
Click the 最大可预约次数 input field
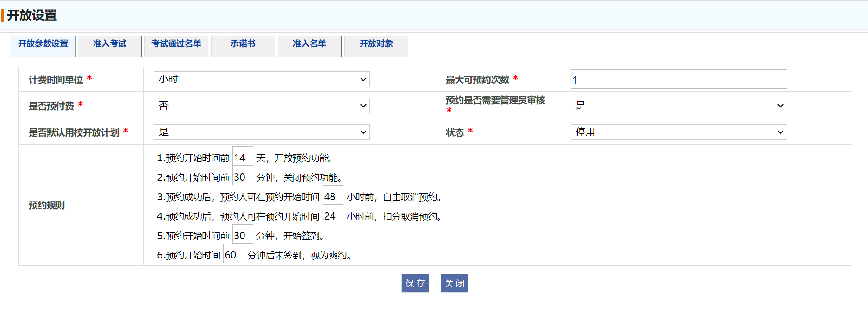(x=678, y=80)
